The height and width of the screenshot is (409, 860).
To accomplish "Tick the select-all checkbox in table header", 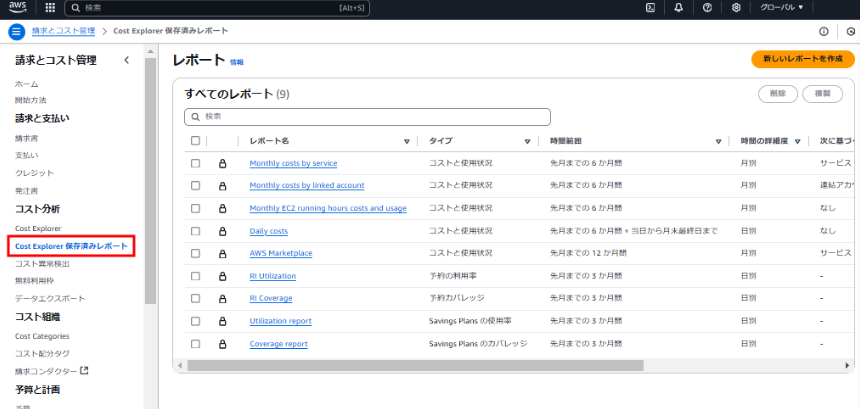I will coord(195,141).
